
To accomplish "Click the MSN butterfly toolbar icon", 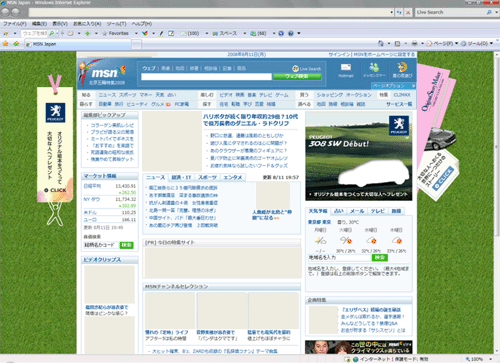I will click(145, 33).
